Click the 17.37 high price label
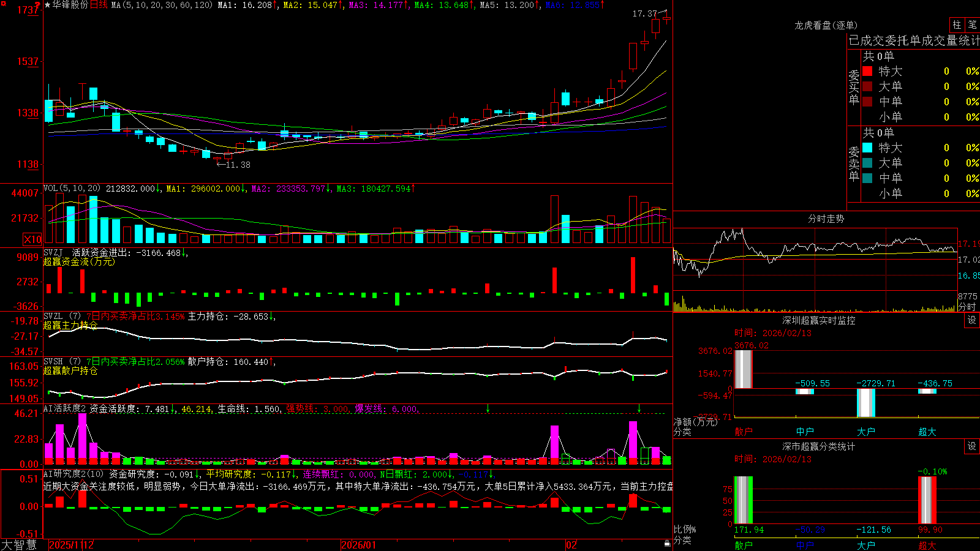This screenshot has height=551, width=980. (645, 13)
